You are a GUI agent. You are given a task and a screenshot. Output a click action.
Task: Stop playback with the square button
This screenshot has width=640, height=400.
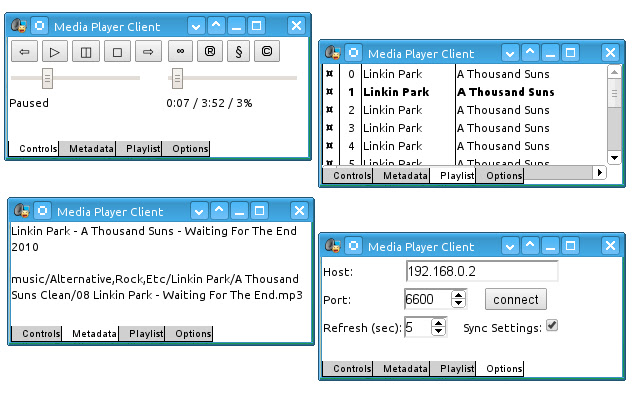tap(116, 51)
